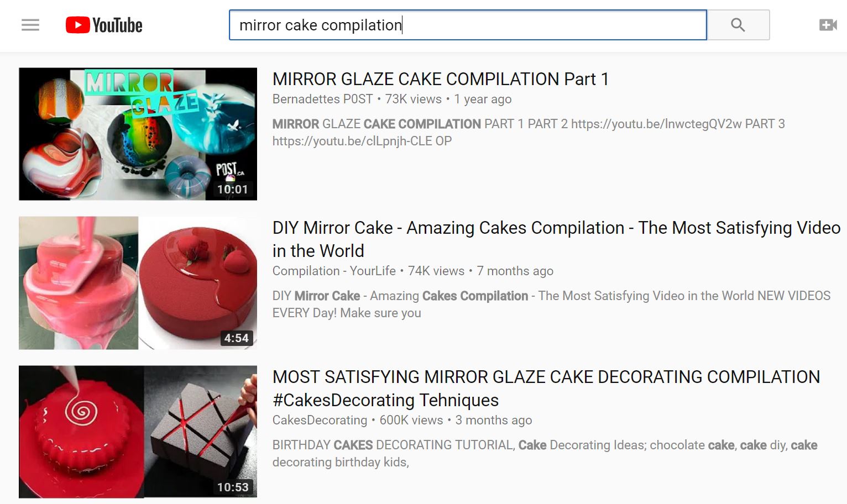Visit the CakesDecorating channel
Screen dimensions: 847x504
coord(320,420)
